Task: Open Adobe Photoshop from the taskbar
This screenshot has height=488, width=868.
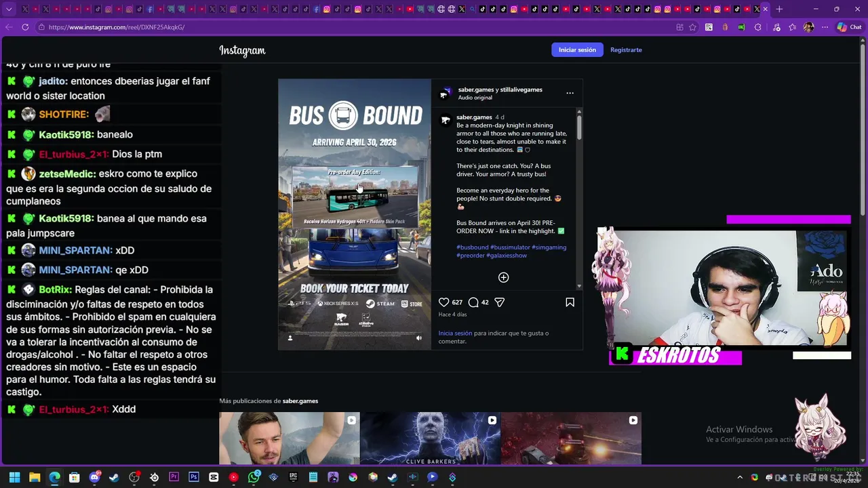Action: click(194, 477)
